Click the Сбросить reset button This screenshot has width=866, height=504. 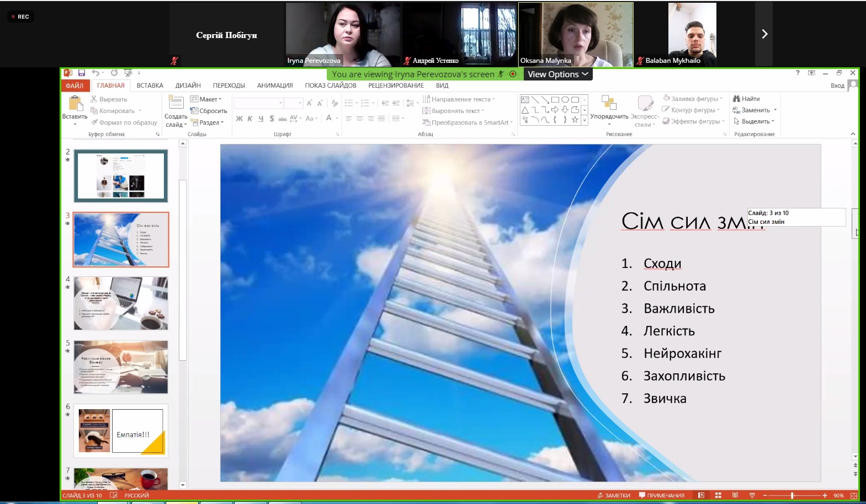pyautogui.click(x=209, y=111)
